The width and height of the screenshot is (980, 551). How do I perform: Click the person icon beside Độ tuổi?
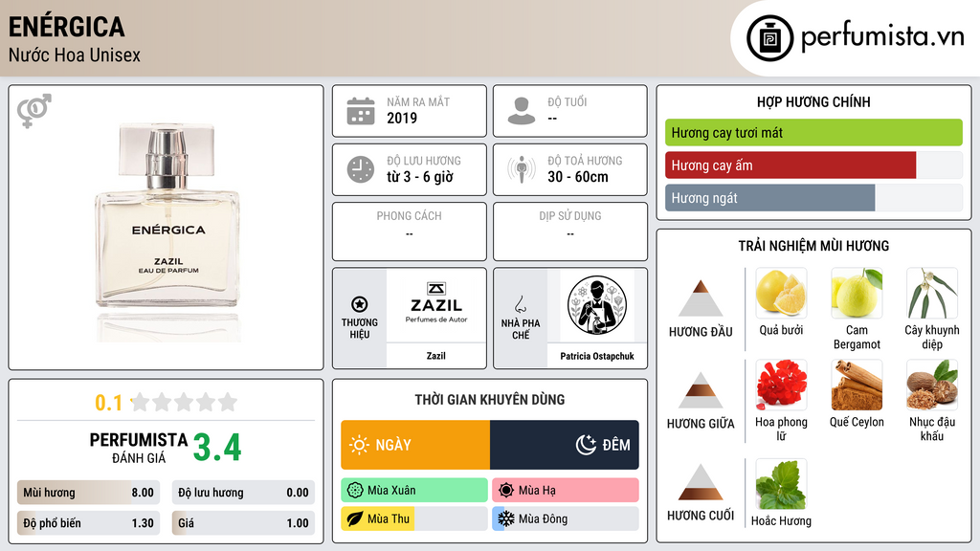coord(522,111)
